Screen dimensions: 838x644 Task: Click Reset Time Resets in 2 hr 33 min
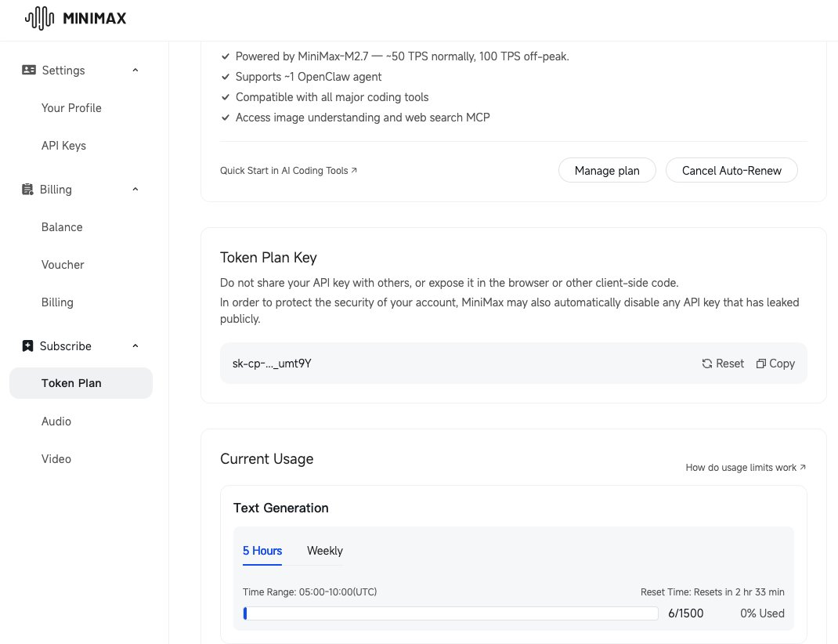coord(713,592)
